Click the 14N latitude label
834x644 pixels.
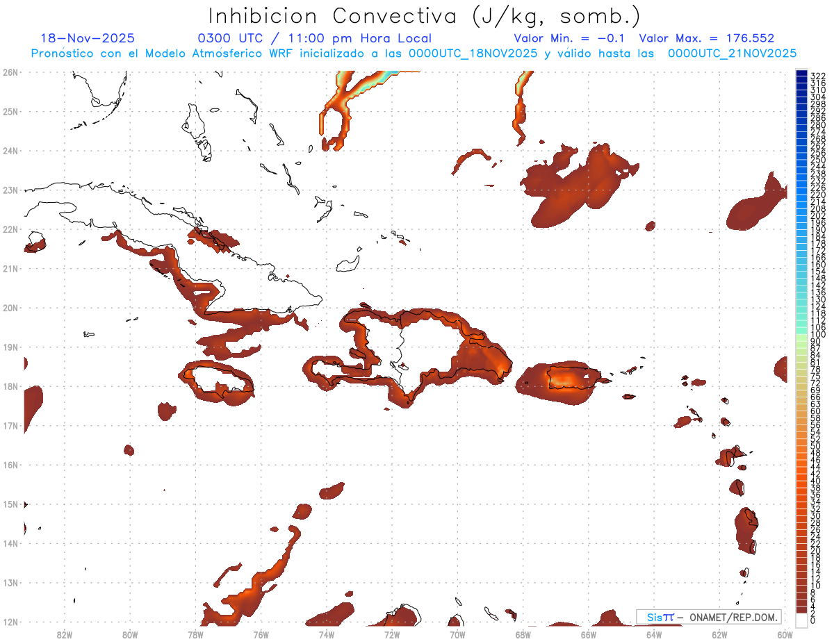pyautogui.click(x=10, y=543)
